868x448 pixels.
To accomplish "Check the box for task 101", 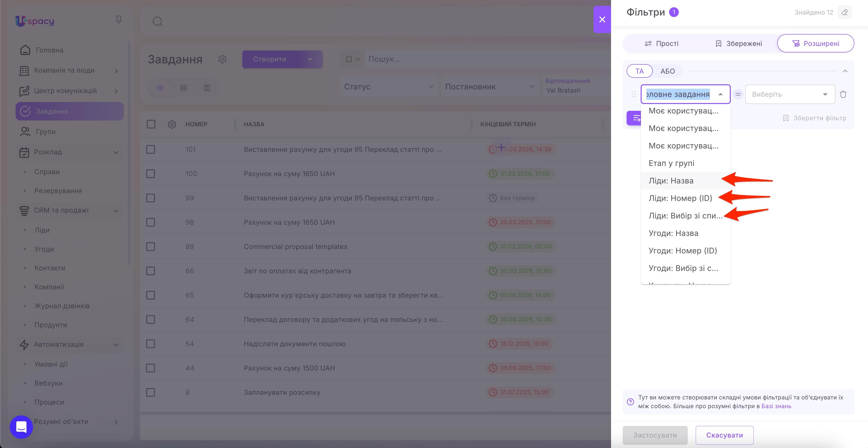I will (x=151, y=149).
